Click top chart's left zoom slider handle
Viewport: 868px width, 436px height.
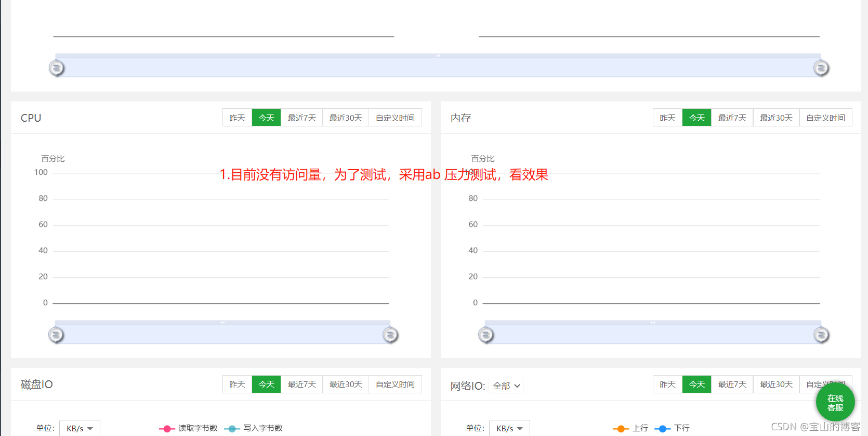pos(57,68)
